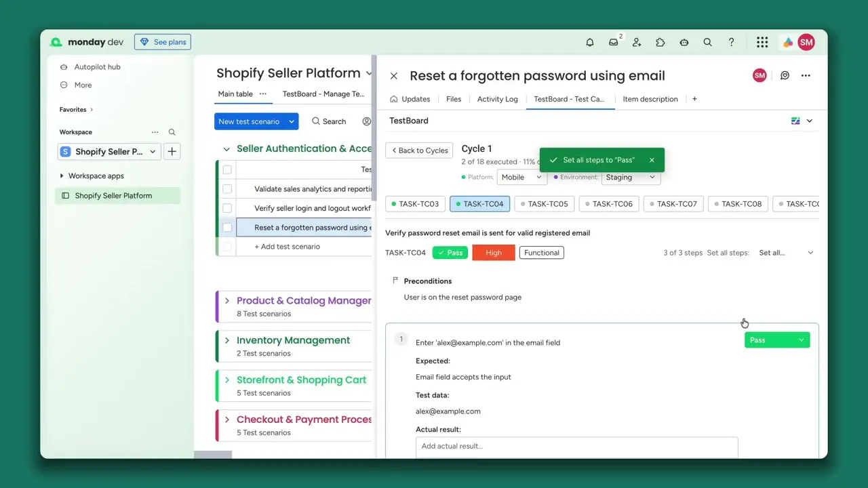This screenshot has width=868, height=488.
Task: Check the 'Validate sales analytics' row checkbox
Action: click(x=227, y=189)
